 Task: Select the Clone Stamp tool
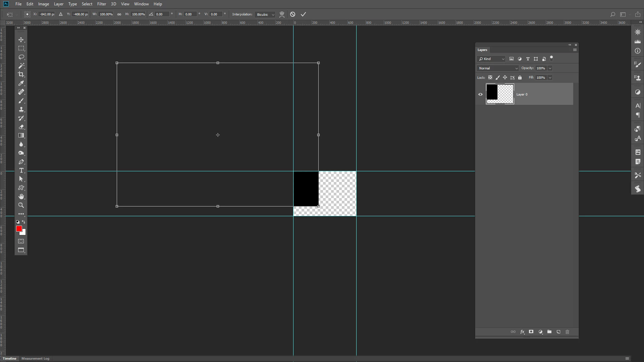[x=21, y=110]
